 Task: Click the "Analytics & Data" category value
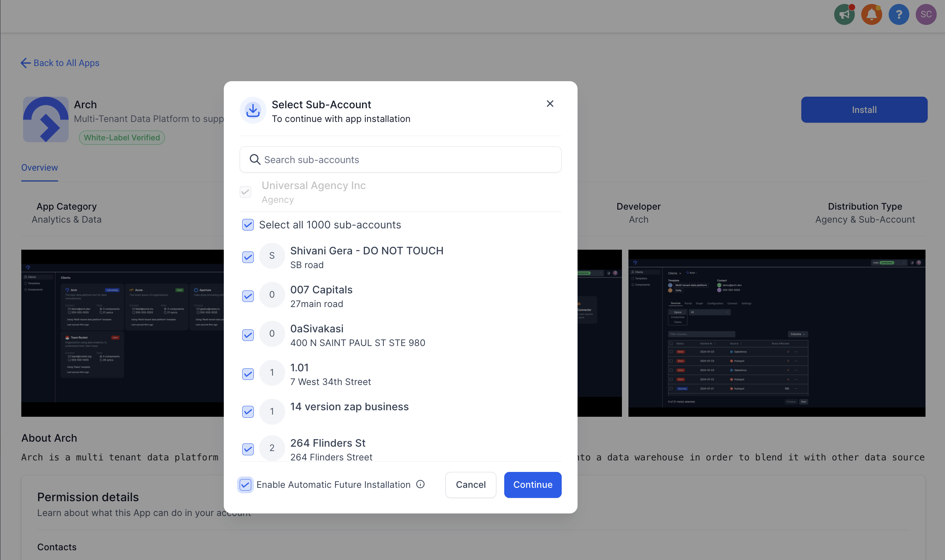point(66,220)
